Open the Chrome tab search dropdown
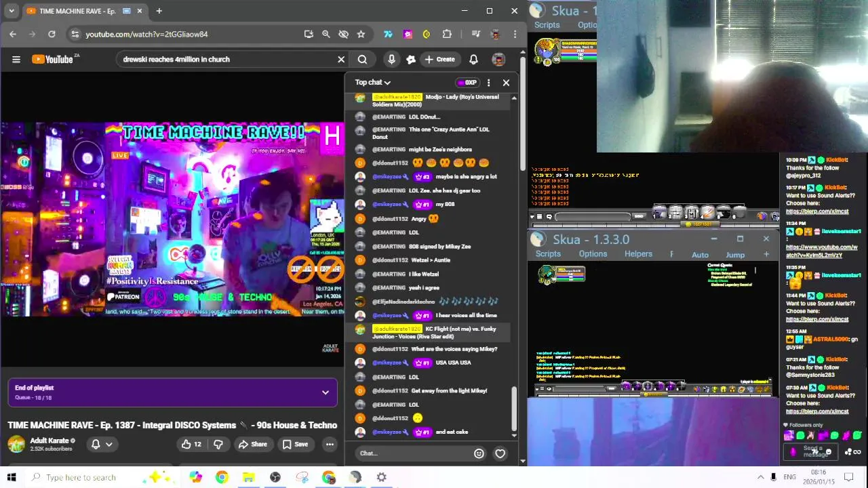Screen dimensions: 868x488 [12, 11]
